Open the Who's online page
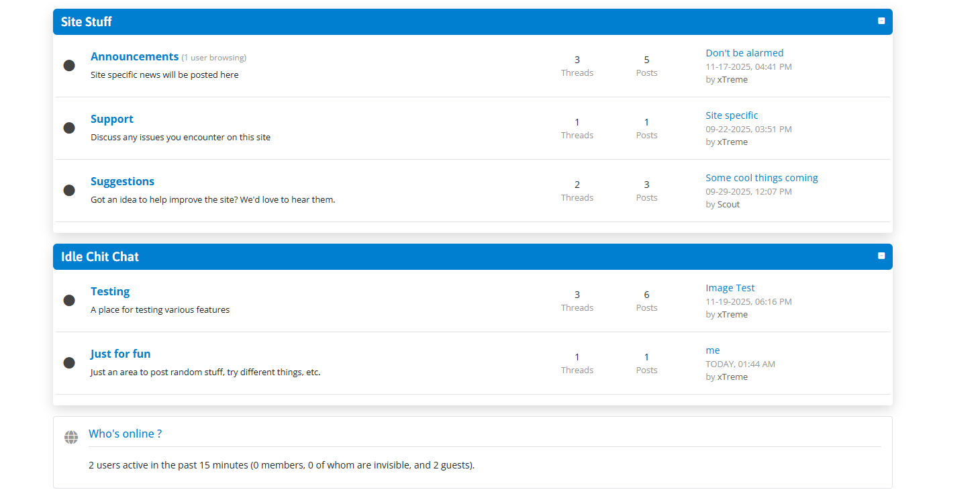Screen dimensions: 980x496 tap(125, 434)
